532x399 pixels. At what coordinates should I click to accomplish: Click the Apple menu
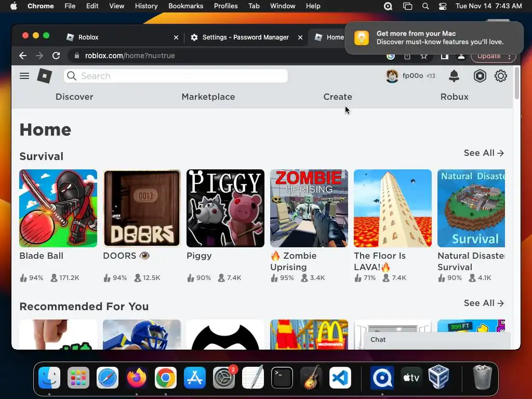(x=14, y=6)
